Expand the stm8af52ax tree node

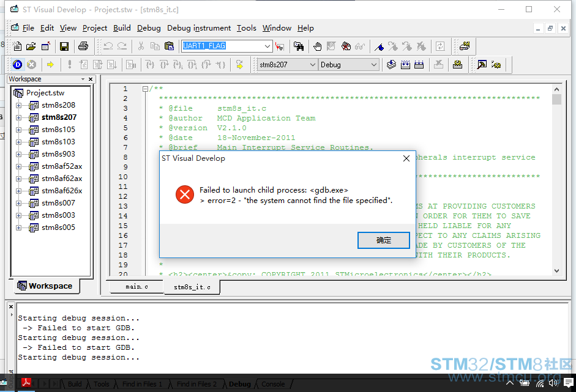tap(18, 166)
